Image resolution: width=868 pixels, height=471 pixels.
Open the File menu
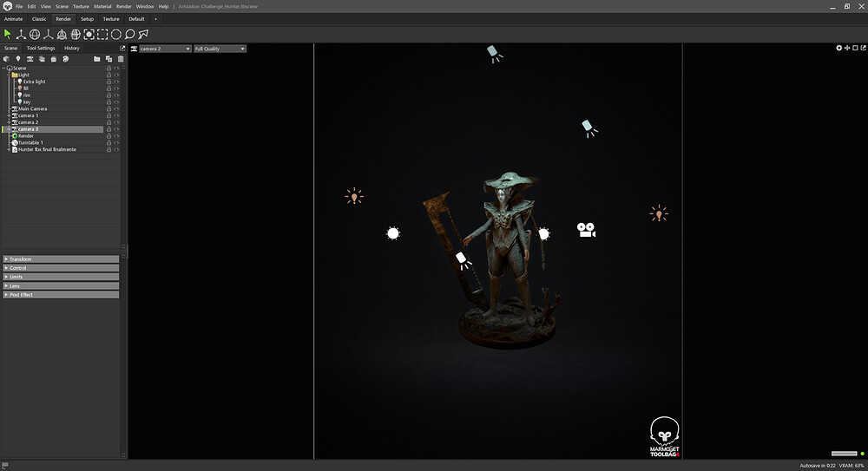coord(19,6)
